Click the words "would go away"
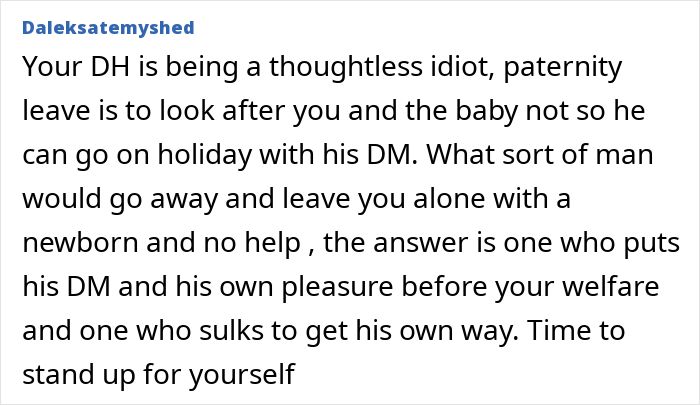This screenshot has height=405, width=700. click(120, 200)
